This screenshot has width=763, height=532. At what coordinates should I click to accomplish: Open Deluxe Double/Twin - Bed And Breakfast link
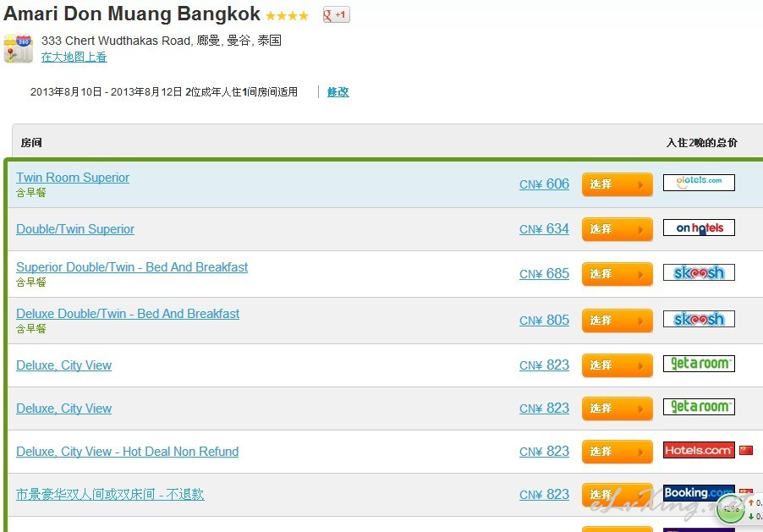pos(128,314)
